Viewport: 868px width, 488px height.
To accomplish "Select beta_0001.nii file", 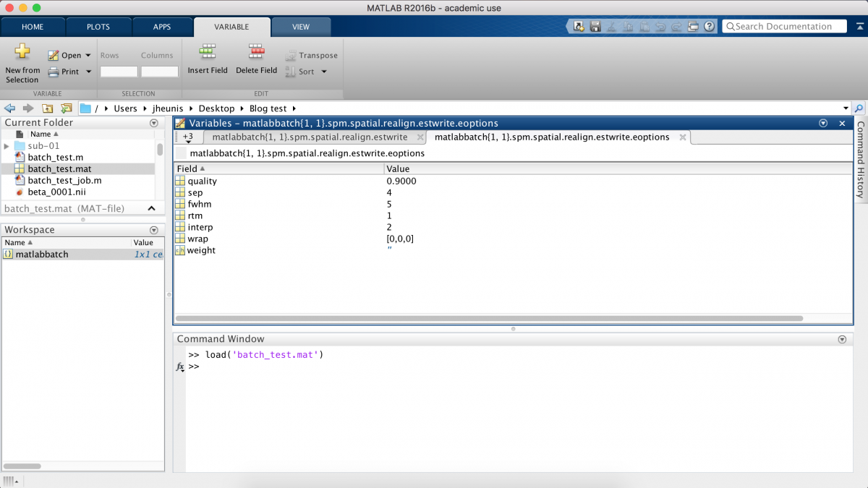I will [56, 192].
